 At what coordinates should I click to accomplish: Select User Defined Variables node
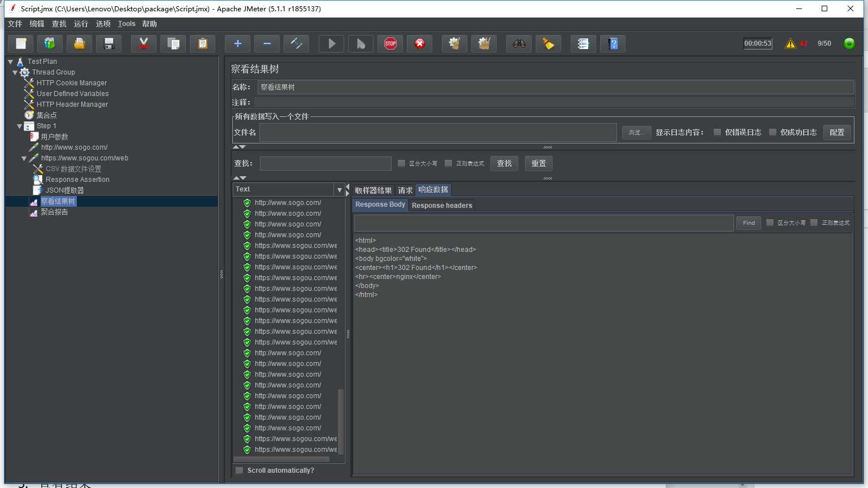click(x=72, y=94)
